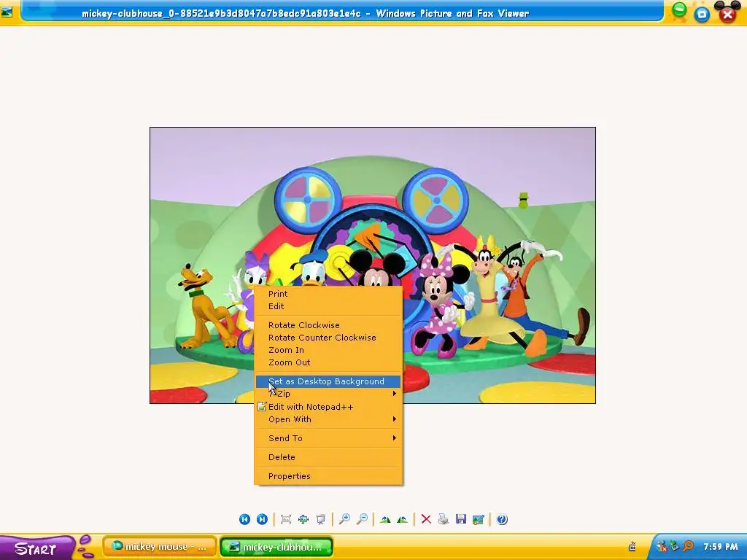Select Zoom Out in the context menu
This screenshot has width=747, height=560.
click(x=328, y=362)
